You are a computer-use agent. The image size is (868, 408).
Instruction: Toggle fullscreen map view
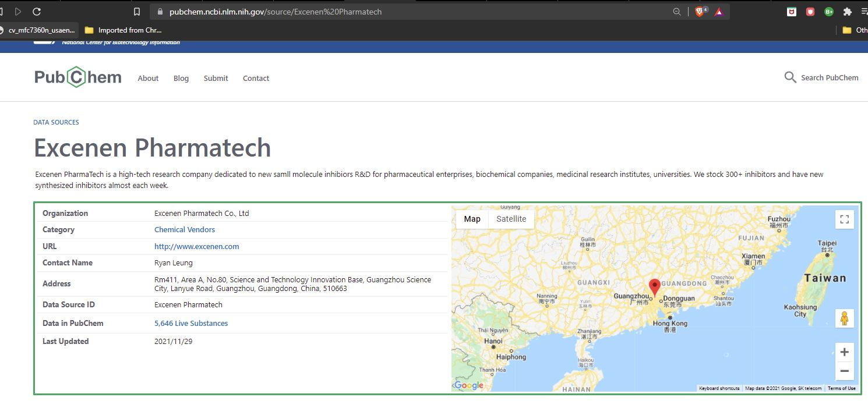pos(845,219)
